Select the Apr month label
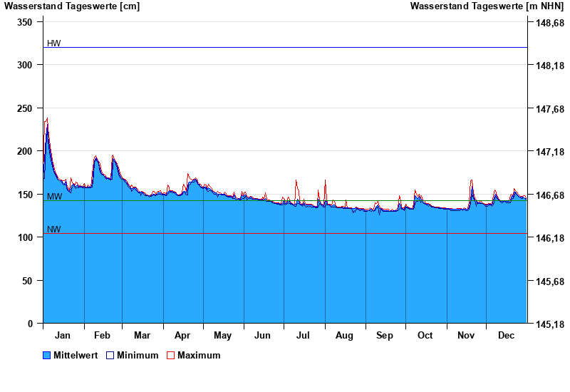 click(182, 336)
